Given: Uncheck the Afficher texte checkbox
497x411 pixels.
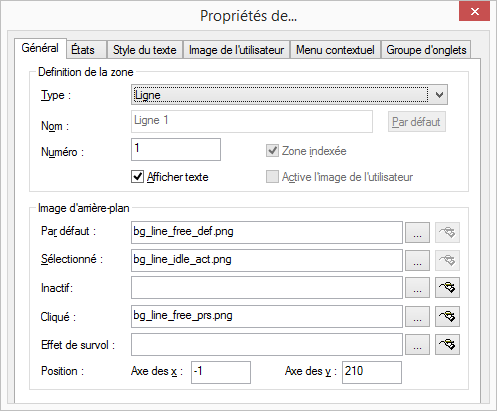Looking at the screenshot, I should click(x=137, y=177).
